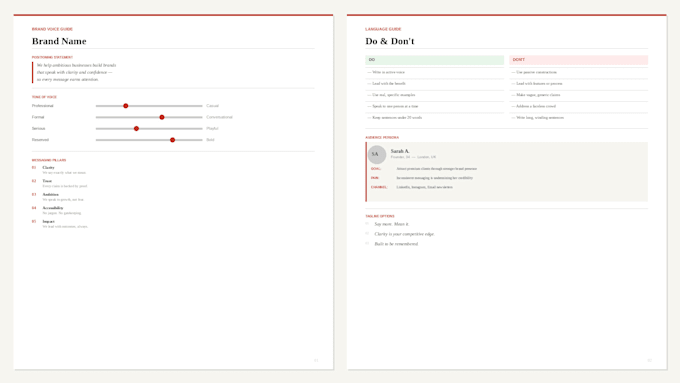680x383 pixels.
Task: Click the 'BRAND VOICE GUIDE' header label
Action: click(x=52, y=29)
